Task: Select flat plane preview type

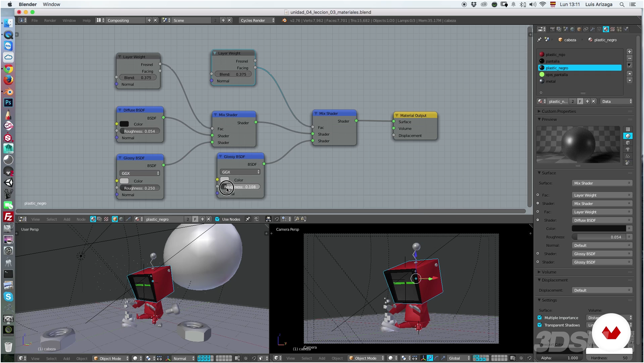Action: point(628,129)
